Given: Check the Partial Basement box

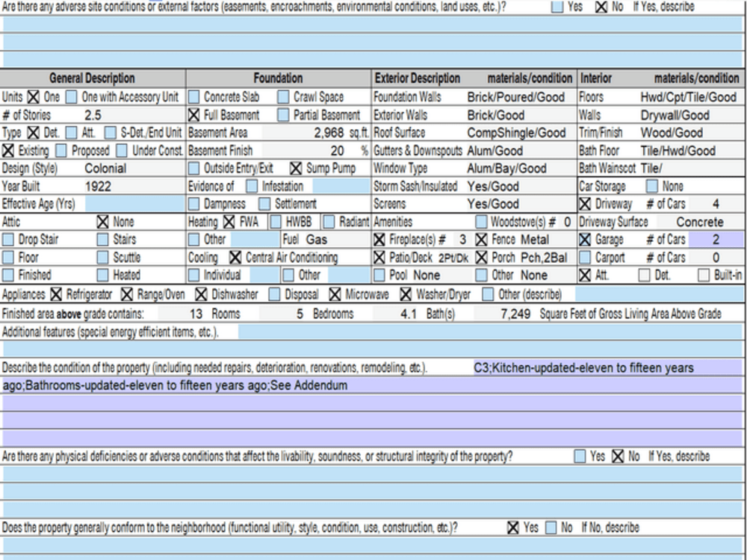Looking at the screenshot, I should point(283,115).
